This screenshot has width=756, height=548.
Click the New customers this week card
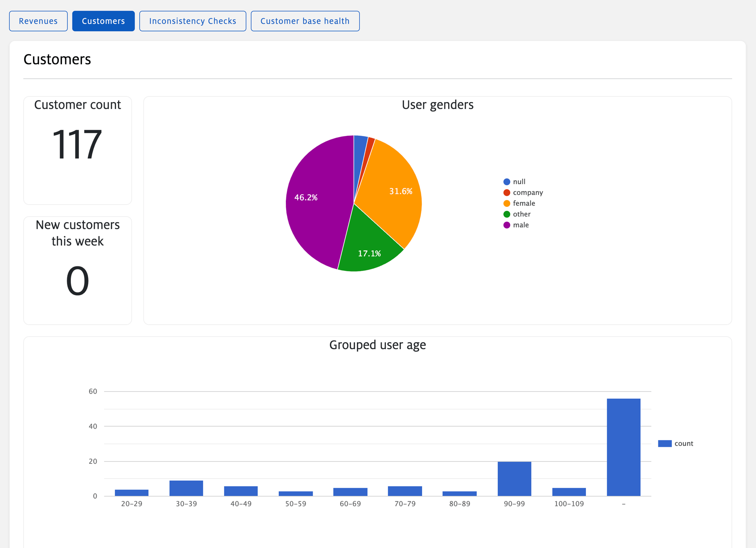coord(78,270)
